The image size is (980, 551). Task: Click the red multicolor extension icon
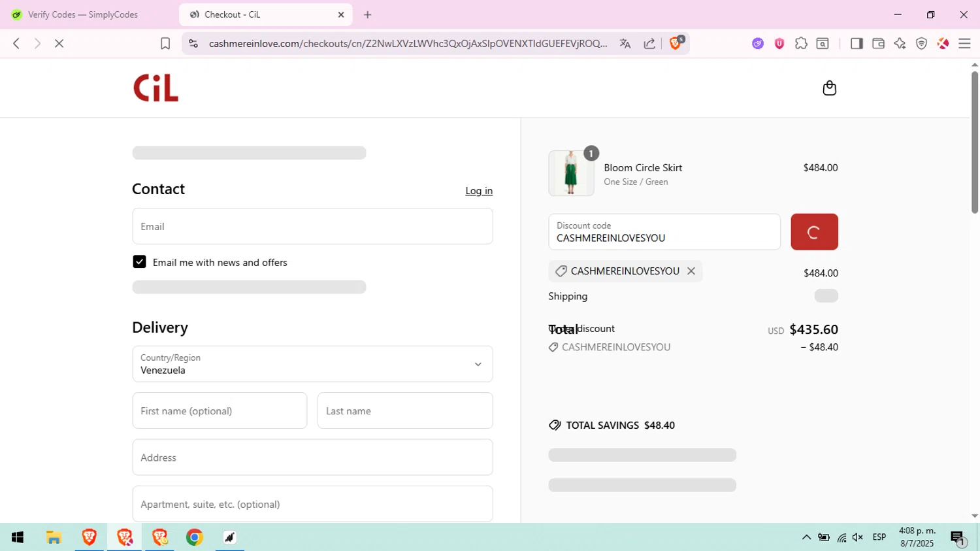click(943, 43)
